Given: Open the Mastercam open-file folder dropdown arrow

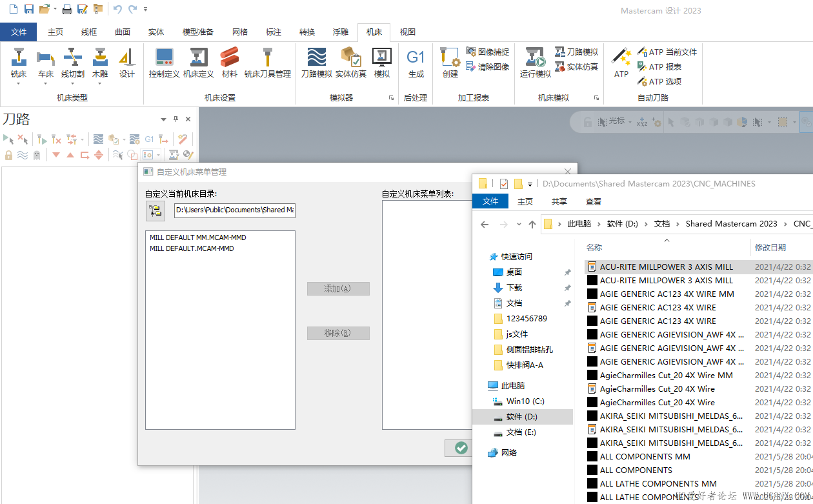Looking at the screenshot, I should click(x=55, y=10).
